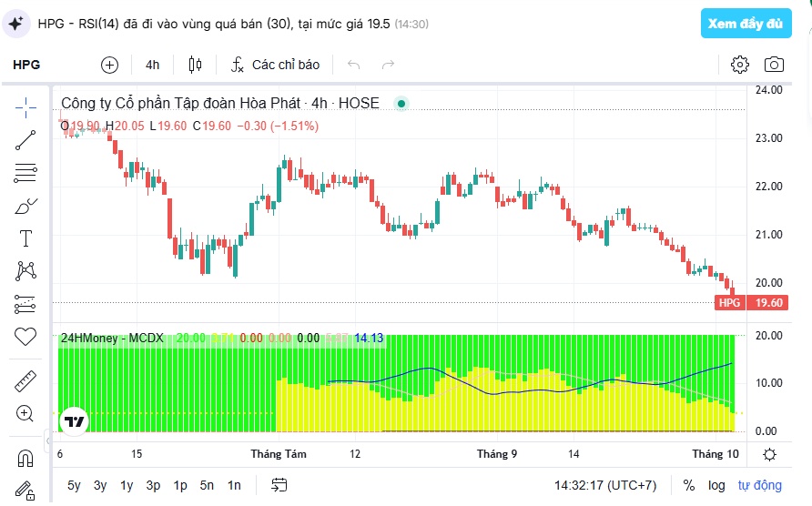This screenshot has height=506, width=812.
Task: Toggle tự động auto scale
Action: (760, 485)
